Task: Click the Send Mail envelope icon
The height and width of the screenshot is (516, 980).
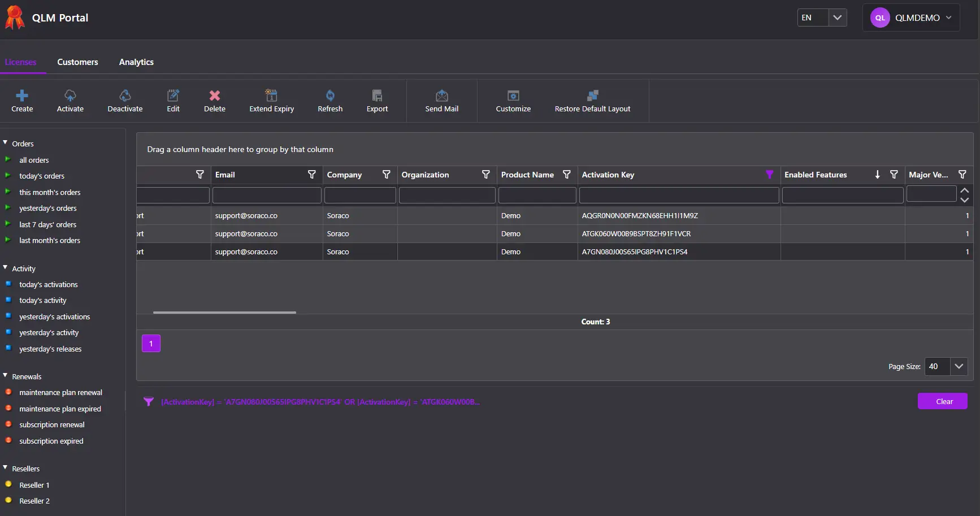Action: (x=442, y=96)
